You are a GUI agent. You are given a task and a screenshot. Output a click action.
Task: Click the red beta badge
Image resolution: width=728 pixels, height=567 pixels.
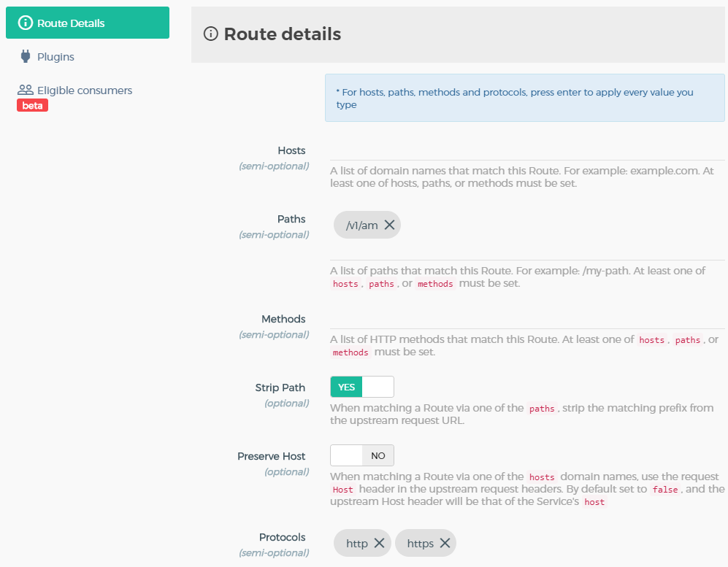[33, 105]
